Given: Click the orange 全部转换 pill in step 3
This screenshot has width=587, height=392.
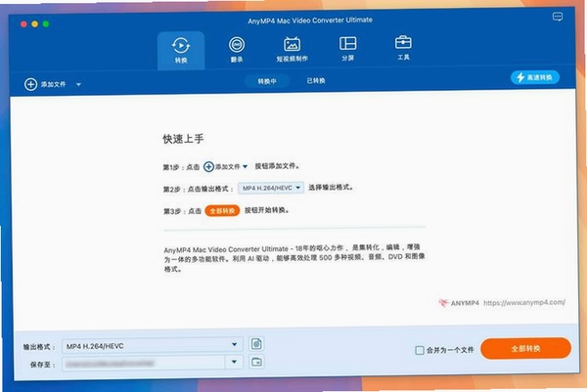Looking at the screenshot, I should (x=222, y=211).
